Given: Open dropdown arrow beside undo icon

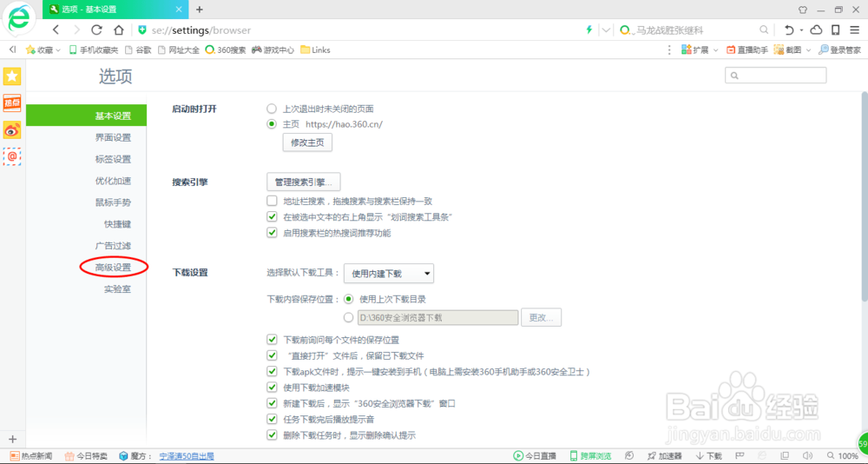Looking at the screenshot, I should 801,30.
